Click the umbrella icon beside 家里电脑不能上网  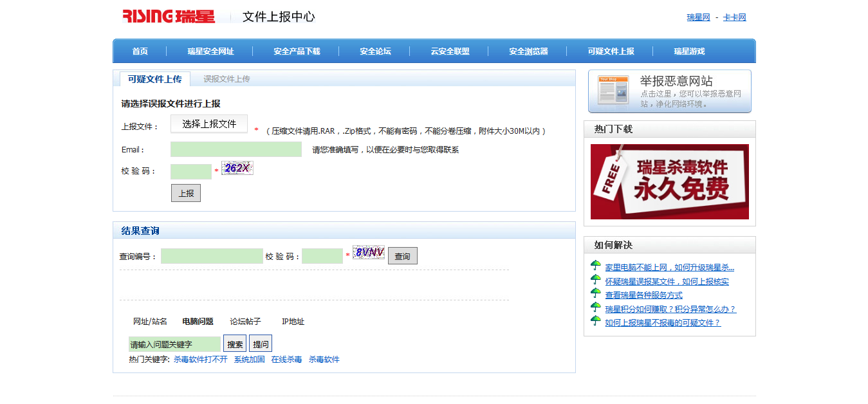[x=596, y=266]
